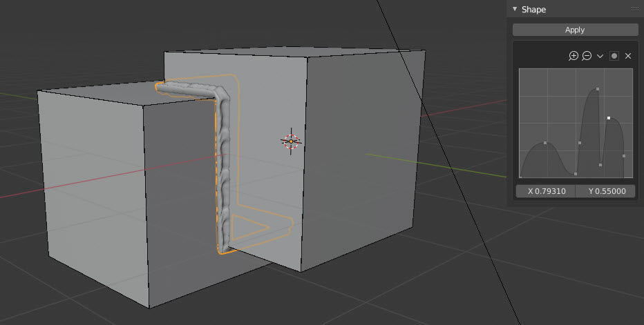The height and width of the screenshot is (325, 644).
Task: Select the white highlighted curve control point
Action: click(x=609, y=118)
